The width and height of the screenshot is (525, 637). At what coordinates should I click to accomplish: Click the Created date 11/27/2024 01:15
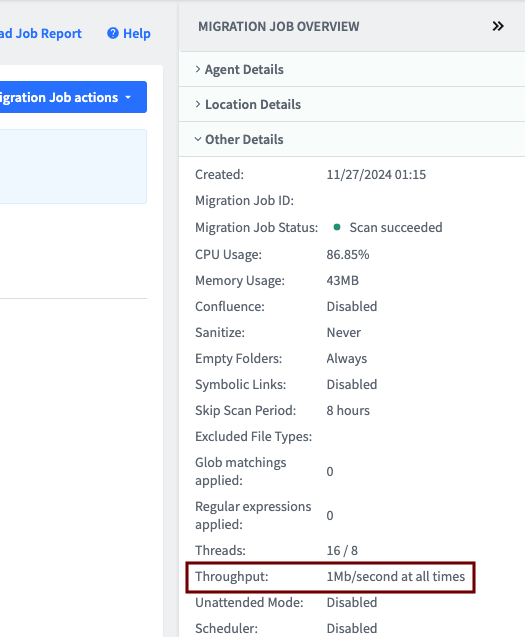[376, 175]
